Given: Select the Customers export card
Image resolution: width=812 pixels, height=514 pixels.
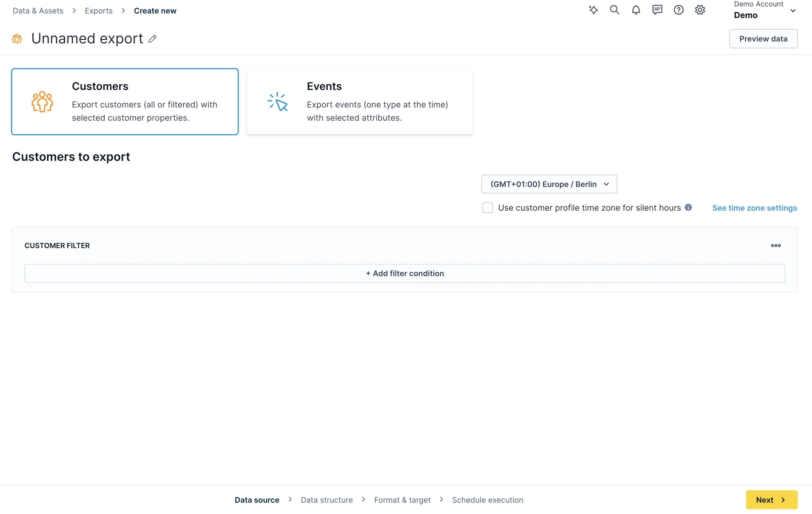Looking at the screenshot, I should pos(125,101).
